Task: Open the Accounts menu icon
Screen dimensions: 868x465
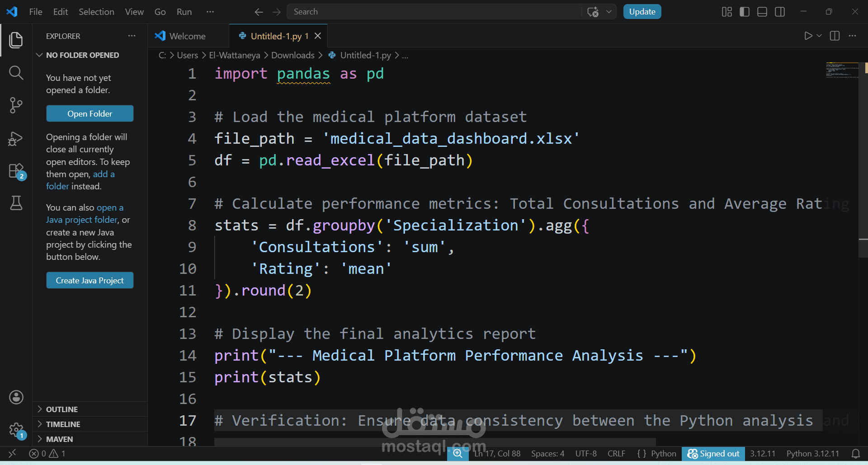Action: coord(16,397)
